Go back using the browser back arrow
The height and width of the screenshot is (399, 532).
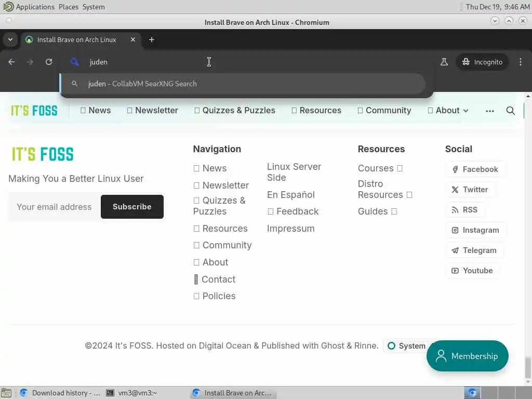pyautogui.click(x=11, y=62)
